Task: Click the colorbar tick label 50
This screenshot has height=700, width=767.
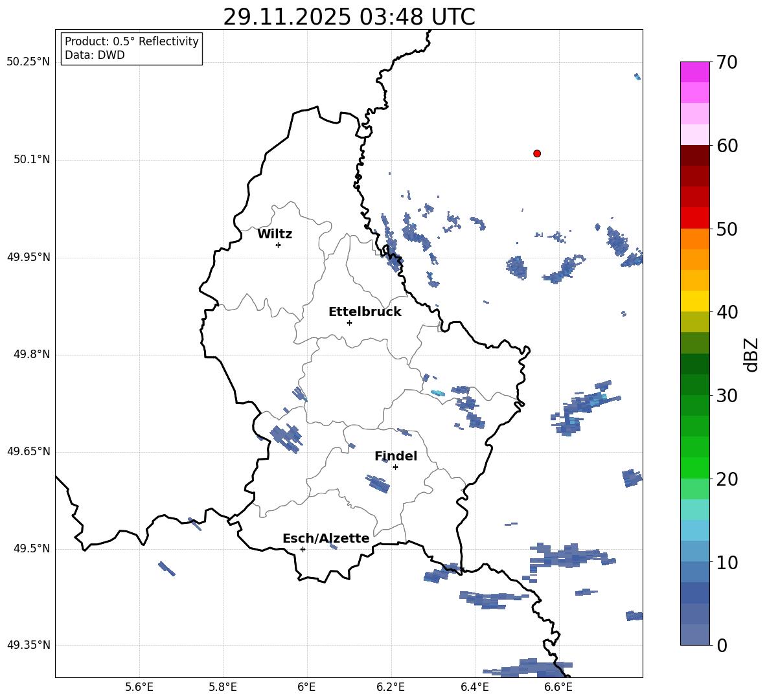Action: click(x=727, y=229)
